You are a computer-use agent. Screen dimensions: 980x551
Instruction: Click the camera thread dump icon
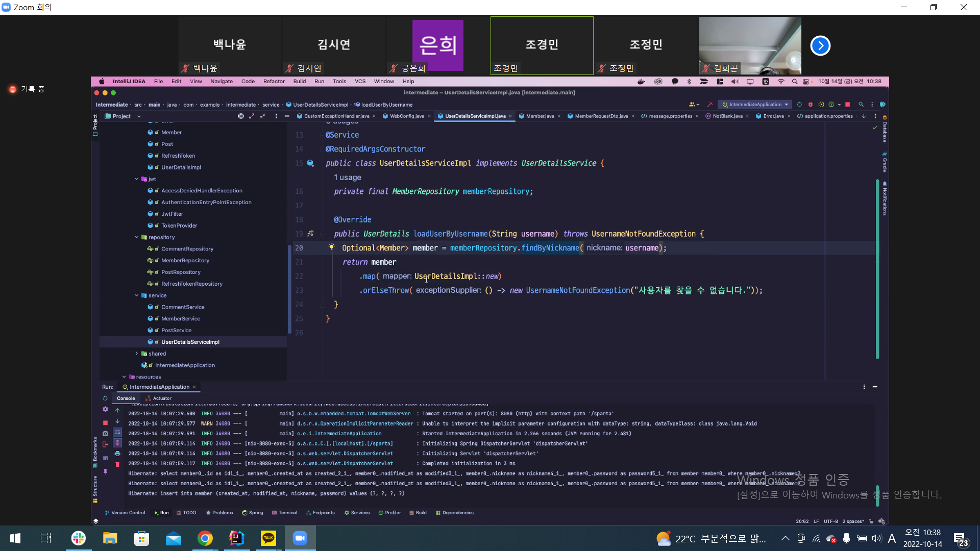pos(105,434)
